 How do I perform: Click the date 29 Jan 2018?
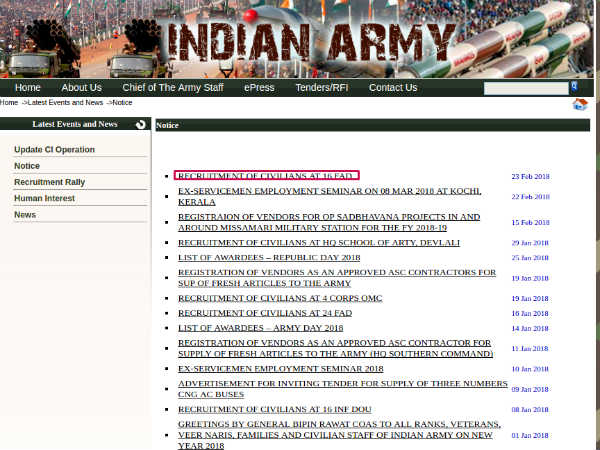coord(530,243)
